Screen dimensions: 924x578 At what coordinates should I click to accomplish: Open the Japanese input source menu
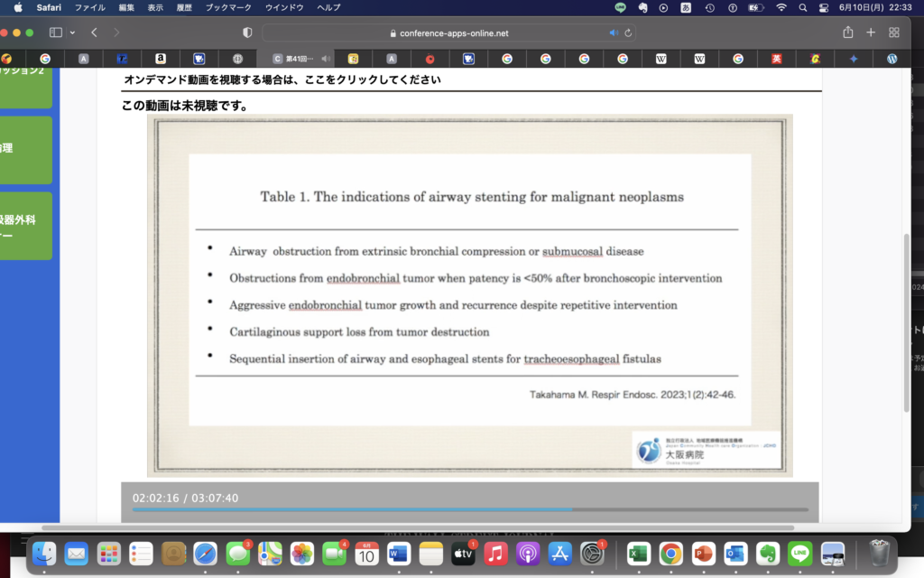pos(687,7)
